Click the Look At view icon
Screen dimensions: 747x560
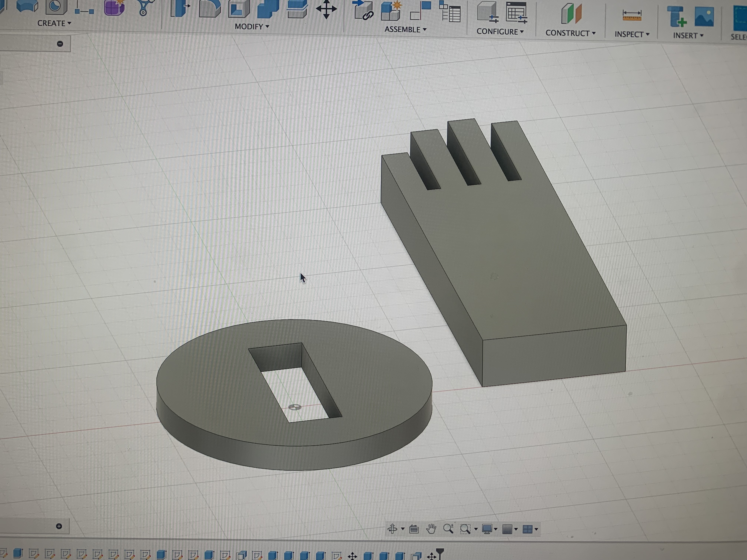[414, 529]
